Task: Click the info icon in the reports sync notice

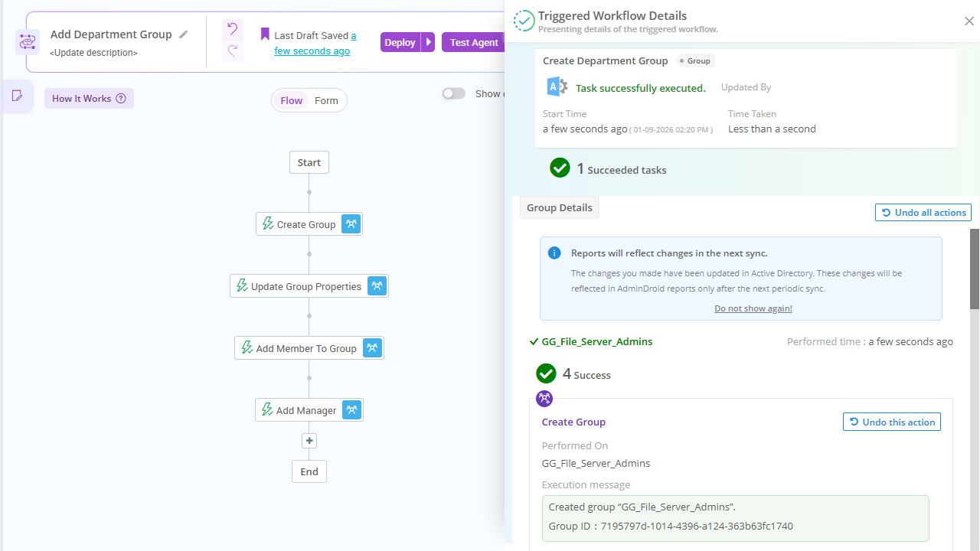Action: [x=554, y=253]
